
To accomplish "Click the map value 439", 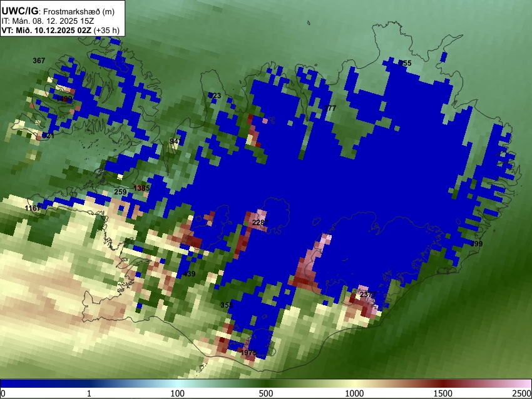I will [x=189, y=273].
